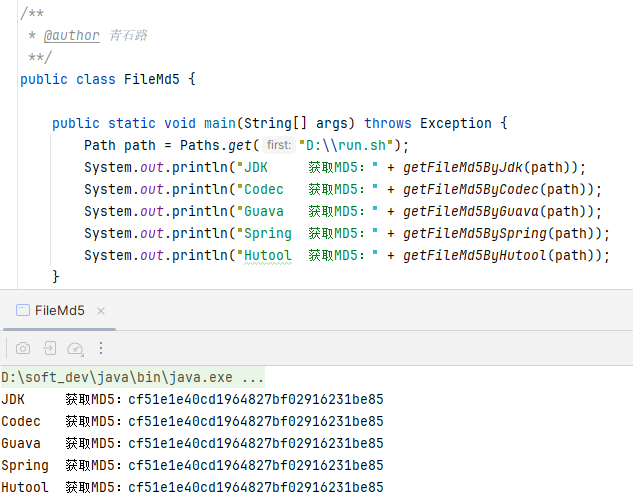Click the getFileMd5BySpring method call
Image resolution: width=633 pixels, height=501 pixels.
click(x=476, y=233)
